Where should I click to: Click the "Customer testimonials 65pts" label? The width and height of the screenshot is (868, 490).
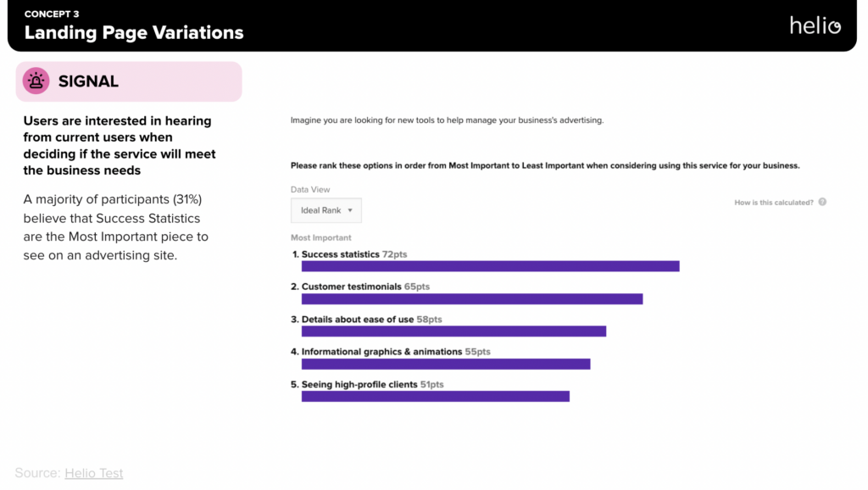click(365, 287)
